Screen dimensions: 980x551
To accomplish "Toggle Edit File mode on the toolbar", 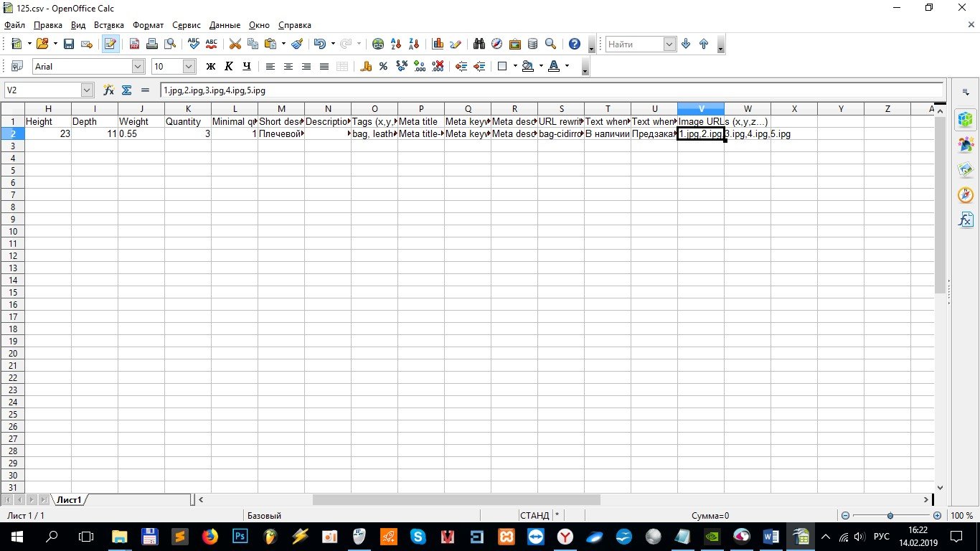I will pos(110,44).
